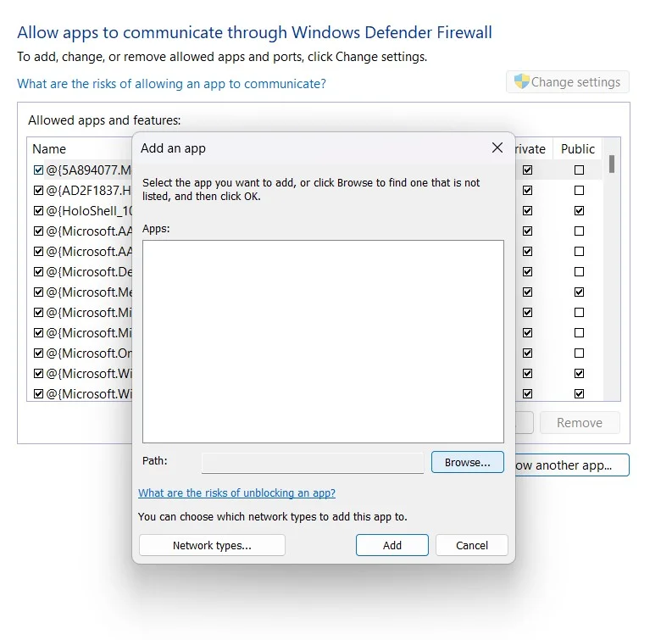Select the @{AD2F1837.H list entry

tap(89, 191)
